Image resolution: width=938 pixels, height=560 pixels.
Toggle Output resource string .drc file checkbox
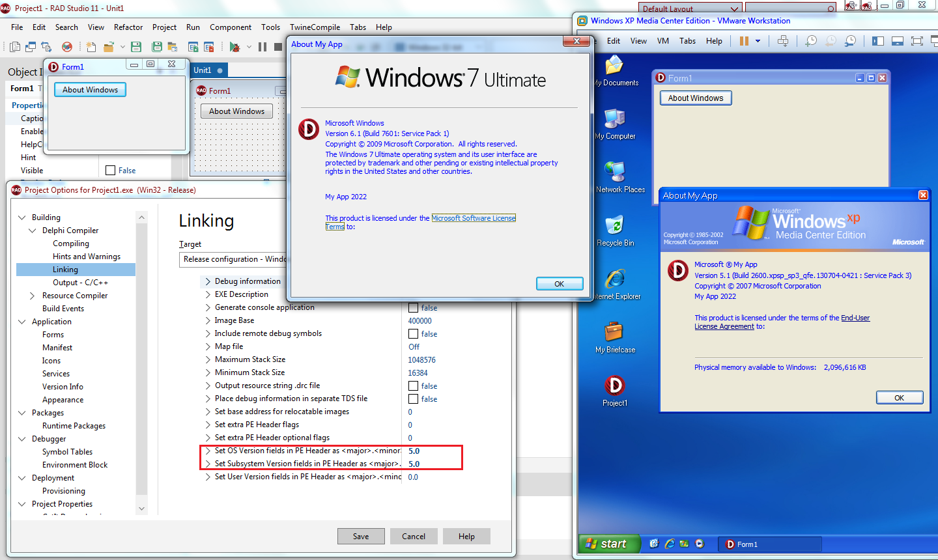(413, 386)
